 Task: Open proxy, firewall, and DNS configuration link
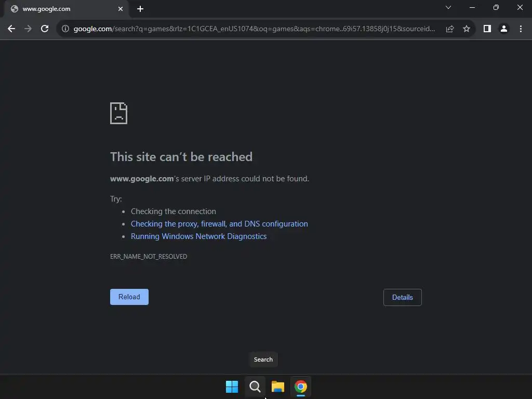pos(219,224)
